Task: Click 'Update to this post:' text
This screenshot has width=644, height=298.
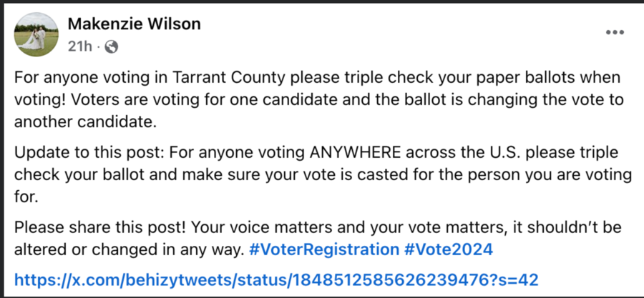Action: coord(89,153)
